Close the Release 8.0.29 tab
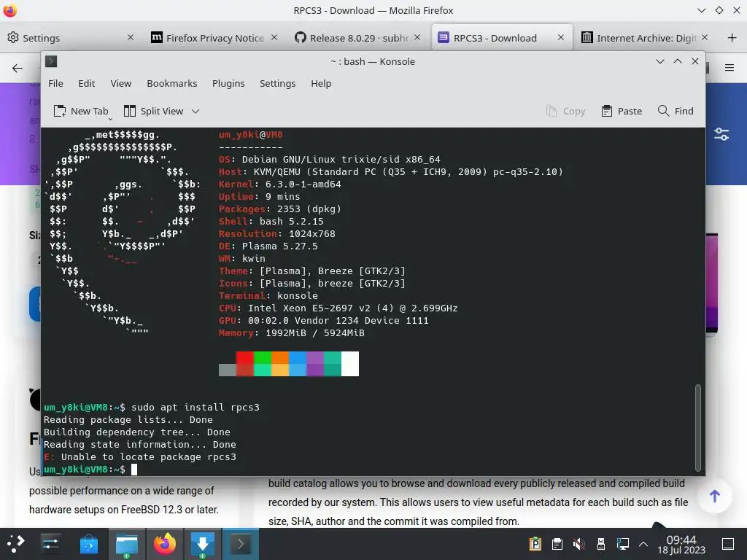This screenshot has width=747, height=560. (417, 37)
